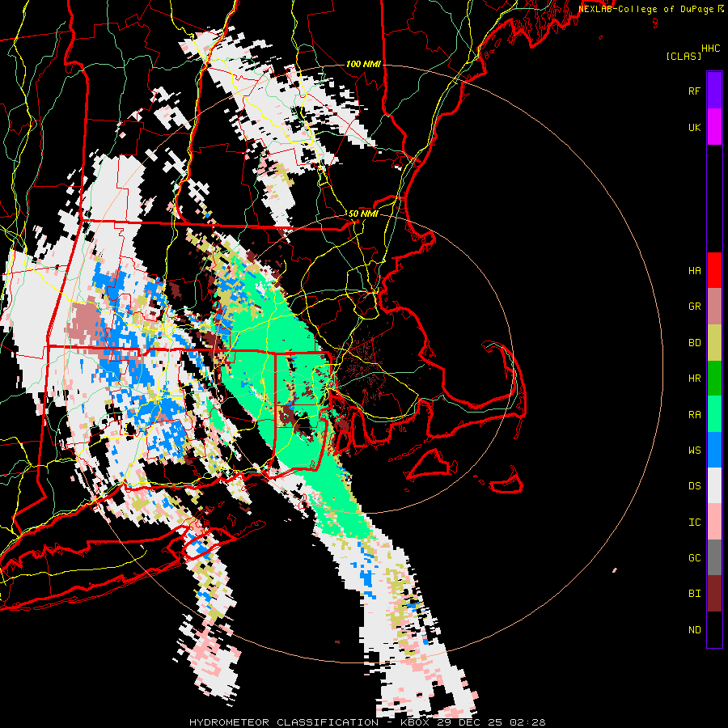Click the 02:28 timestamp

click(530, 722)
